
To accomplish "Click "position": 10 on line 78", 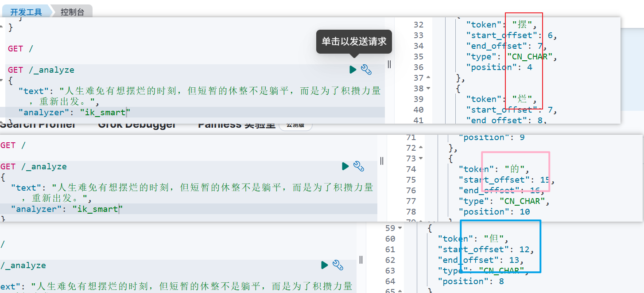I will (494, 211).
